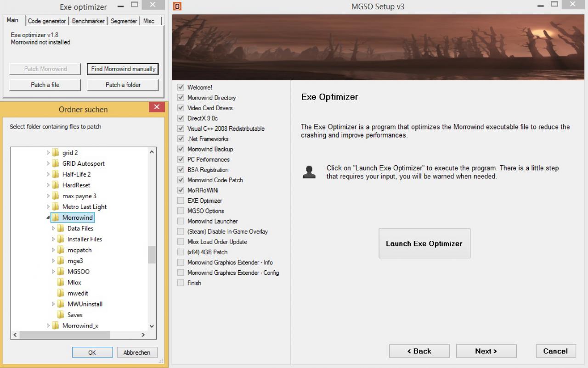The width and height of the screenshot is (588, 368).
Task: Click the user silhouette icon beside instructions
Action: [309, 172]
